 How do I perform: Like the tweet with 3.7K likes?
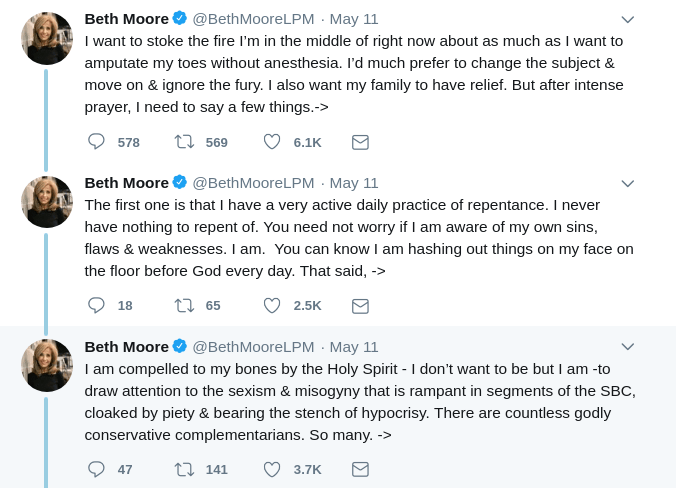coord(272,469)
